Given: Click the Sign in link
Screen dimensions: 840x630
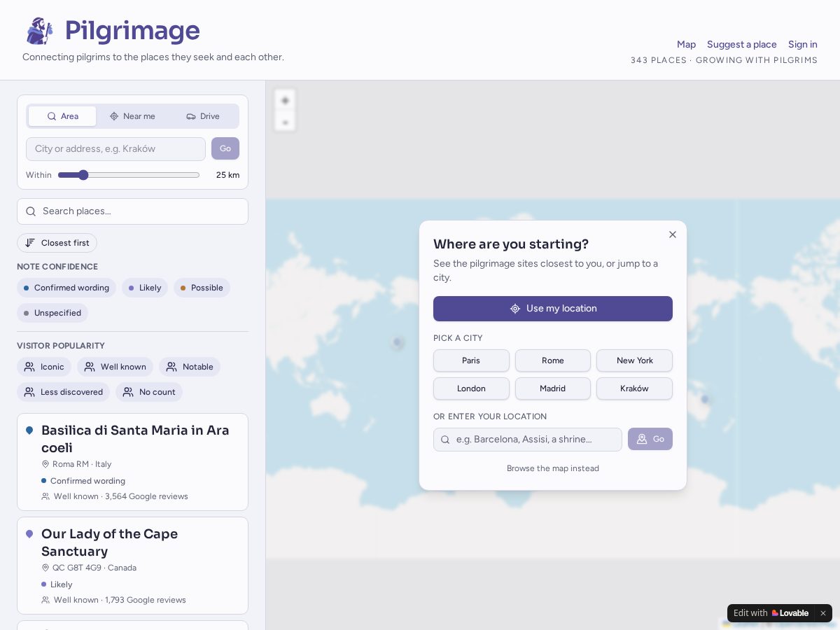Looking at the screenshot, I should tap(803, 44).
